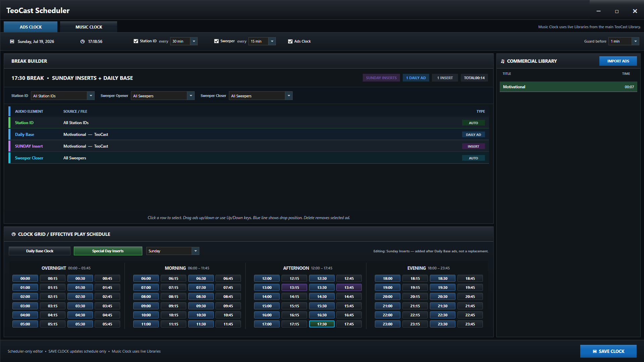The image size is (644, 362).
Task: Select the 07:45 time slot
Action: point(228,288)
